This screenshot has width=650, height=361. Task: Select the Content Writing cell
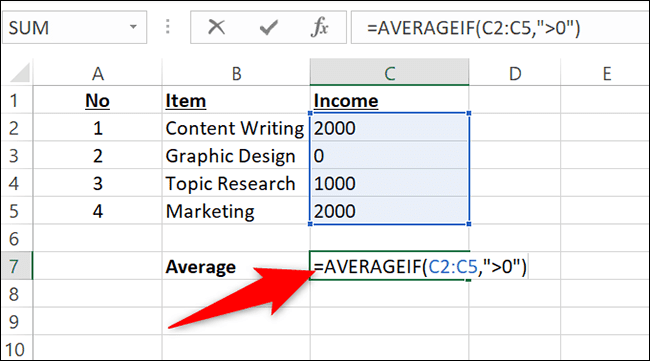pyautogui.click(x=236, y=128)
